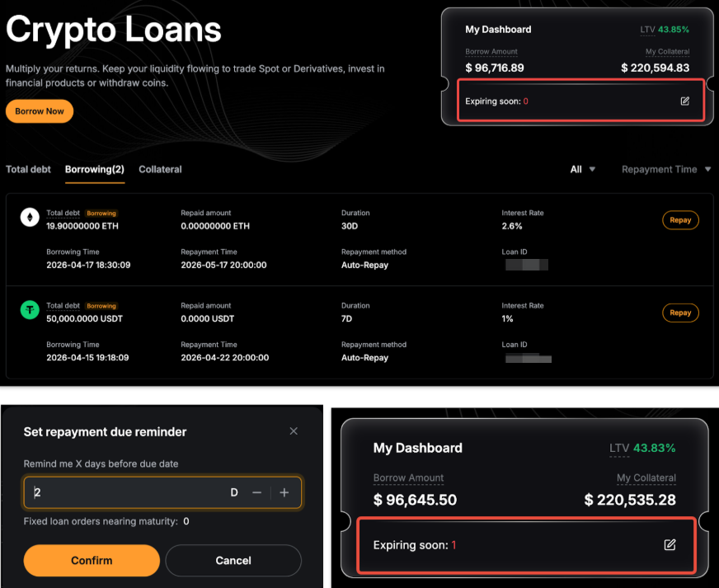The width and height of the screenshot is (719, 588).
Task: Open the All filter dropdown
Action: pos(582,169)
